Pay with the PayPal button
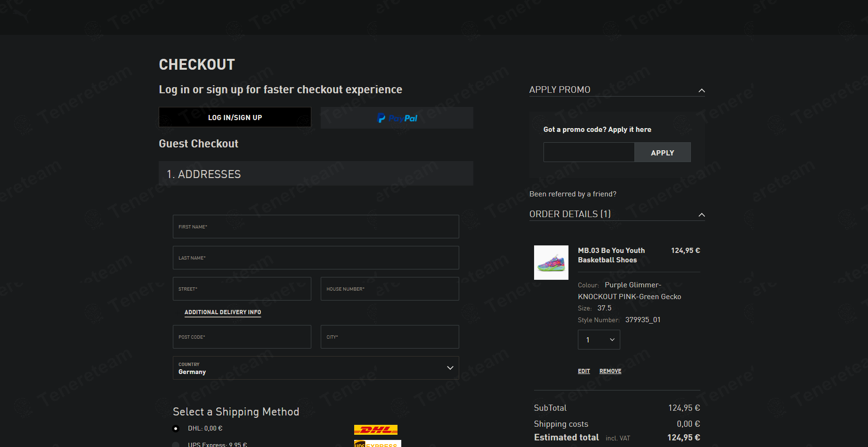Screen dimensions: 868x447 click(397, 118)
